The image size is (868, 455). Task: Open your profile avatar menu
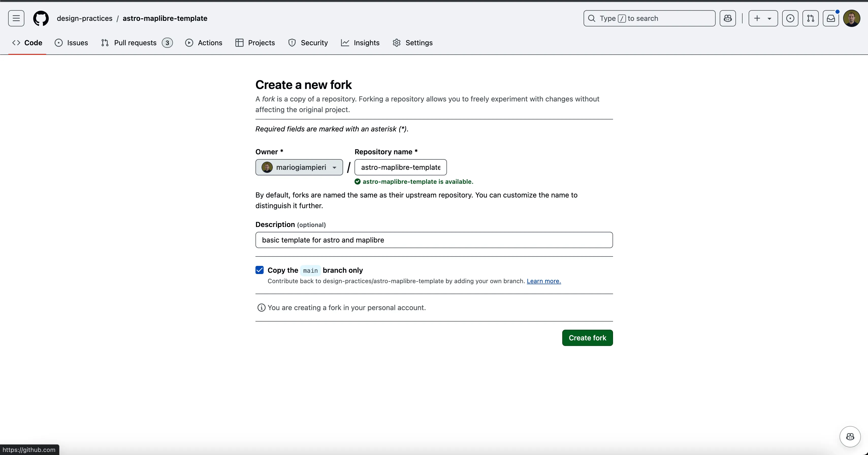coord(852,18)
